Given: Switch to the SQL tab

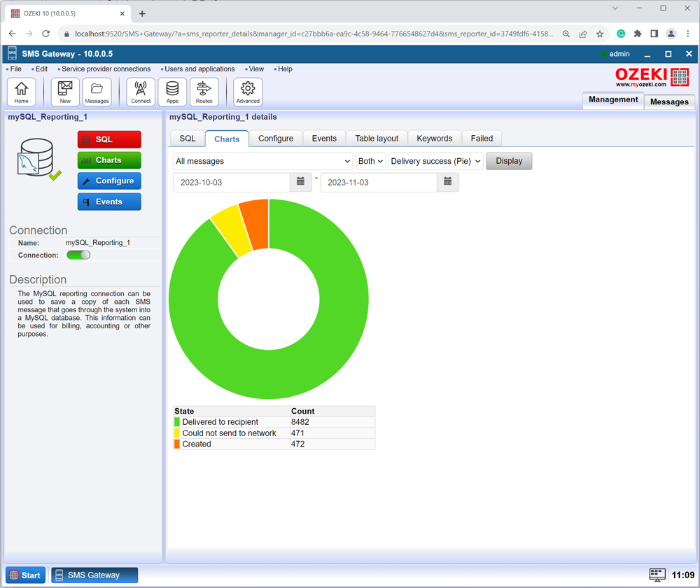Looking at the screenshot, I should click(188, 139).
